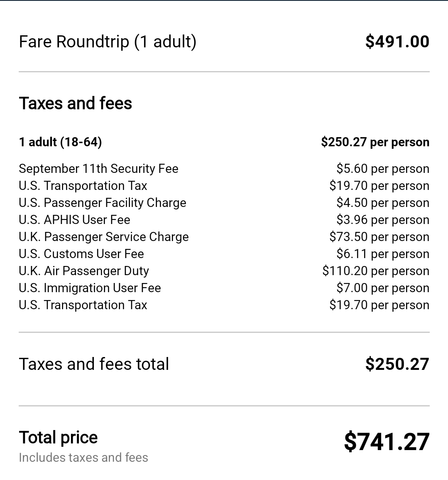Click the U.K. Air Passenger Duty line
This screenshot has width=448, height=480.
point(84,271)
